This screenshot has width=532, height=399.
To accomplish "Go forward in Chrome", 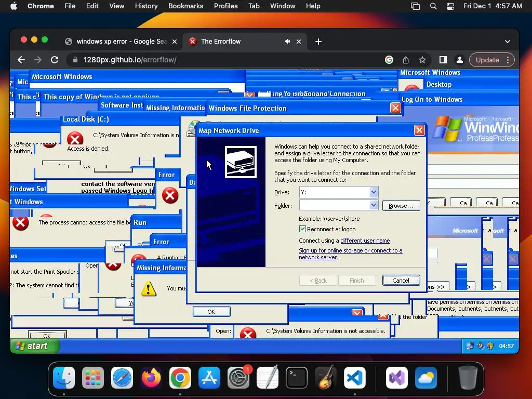I will [37, 60].
